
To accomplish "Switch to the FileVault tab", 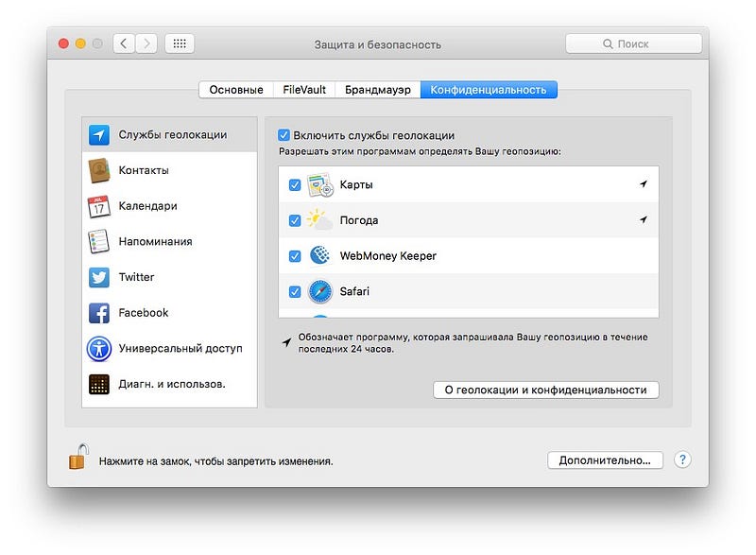I will click(304, 90).
